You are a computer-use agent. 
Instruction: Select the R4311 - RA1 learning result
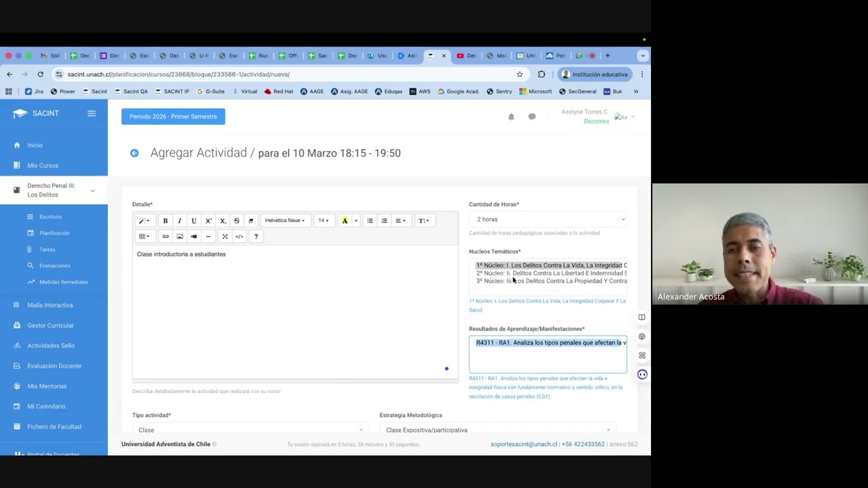coord(551,343)
